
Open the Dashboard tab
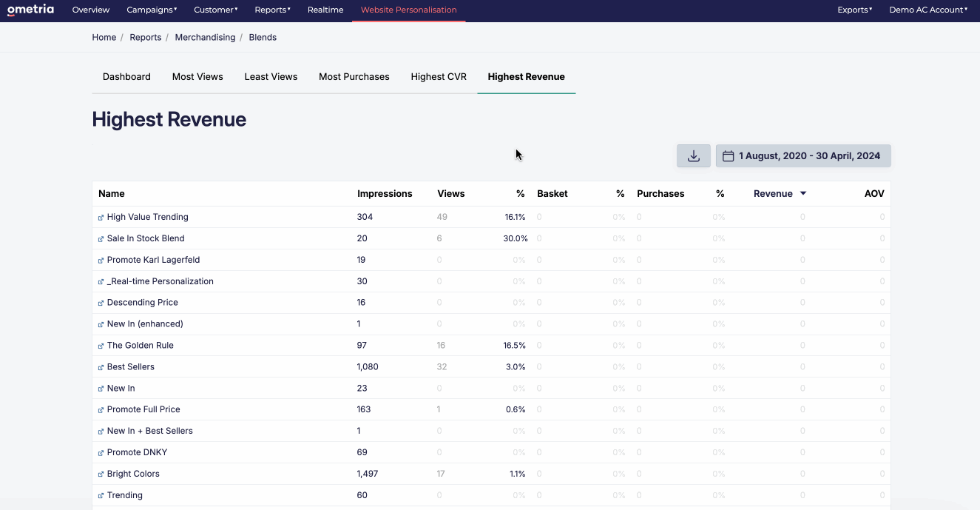pos(126,77)
